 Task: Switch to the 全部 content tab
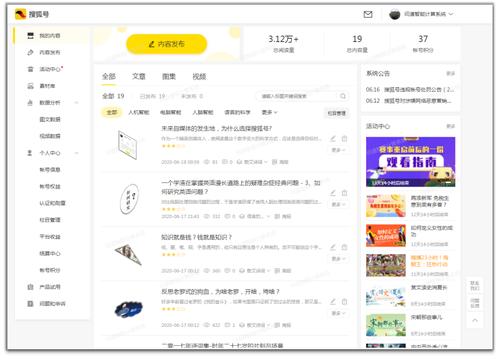click(109, 76)
